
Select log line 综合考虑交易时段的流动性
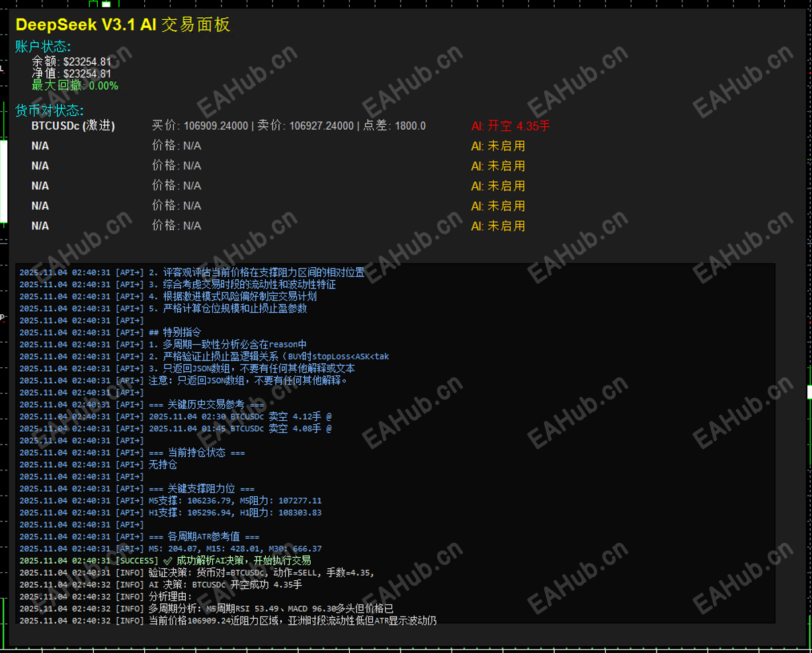click(177, 284)
